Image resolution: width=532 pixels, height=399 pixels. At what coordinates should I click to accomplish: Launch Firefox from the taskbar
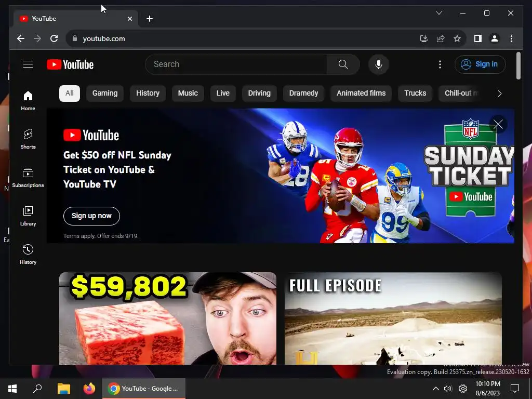point(89,389)
